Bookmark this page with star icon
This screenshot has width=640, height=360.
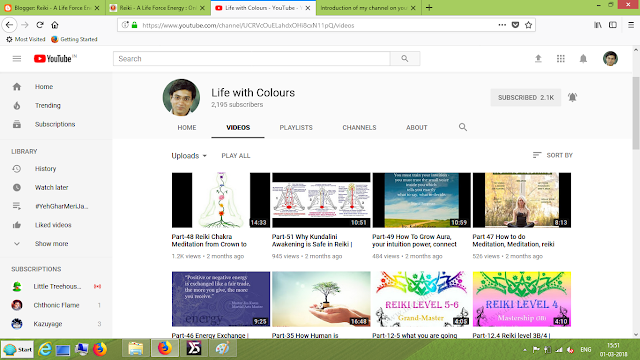pyautogui.click(x=529, y=25)
